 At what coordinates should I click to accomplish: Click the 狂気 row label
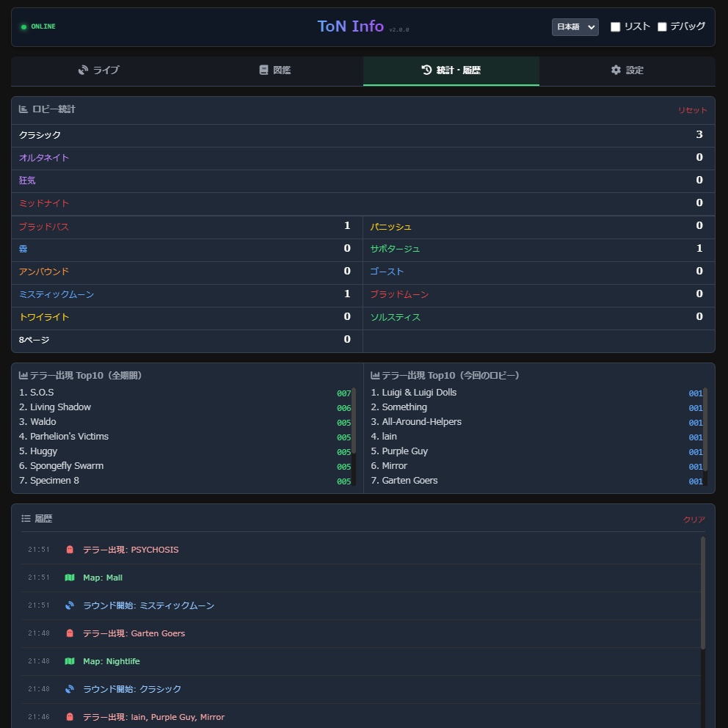tap(27, 181)
